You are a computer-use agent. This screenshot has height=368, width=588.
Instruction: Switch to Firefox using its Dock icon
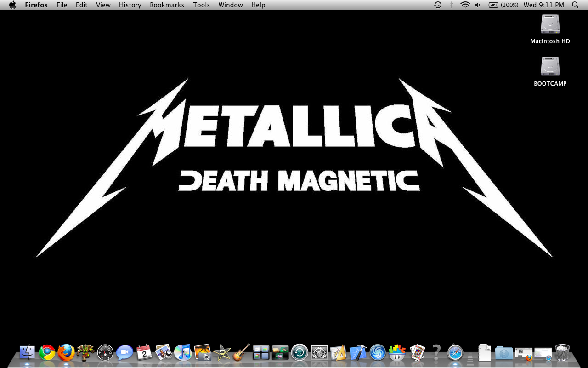66,353
